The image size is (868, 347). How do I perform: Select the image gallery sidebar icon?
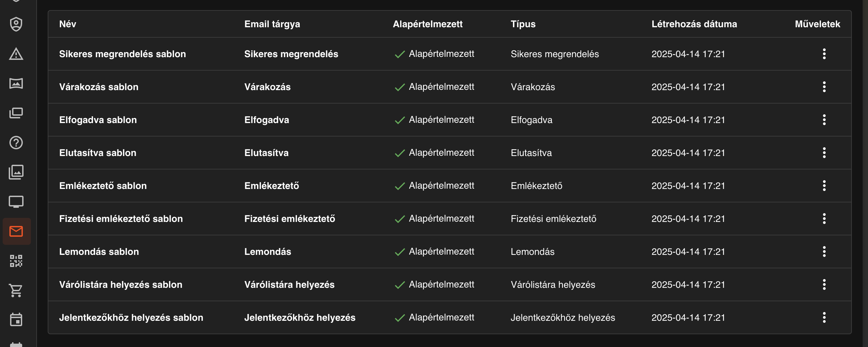(16, 172)
